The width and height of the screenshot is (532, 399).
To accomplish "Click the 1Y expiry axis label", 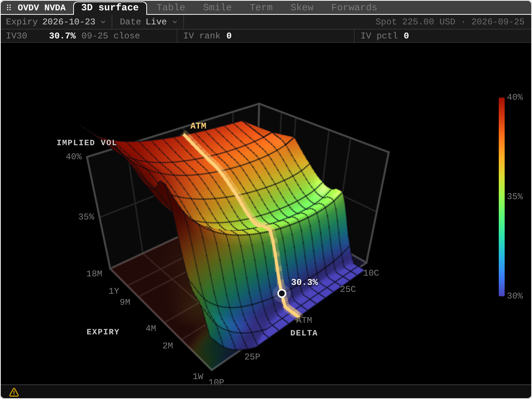I will [114, 291].
